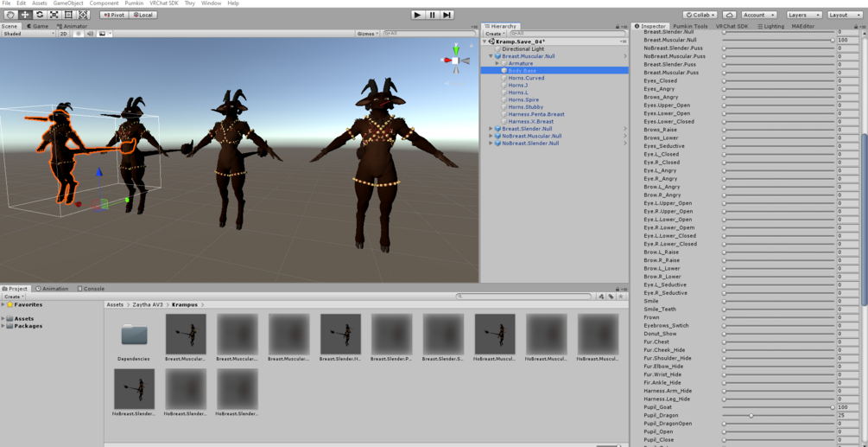Click the Project panel search field
The image size is (868, 447).
click(525, 297)
